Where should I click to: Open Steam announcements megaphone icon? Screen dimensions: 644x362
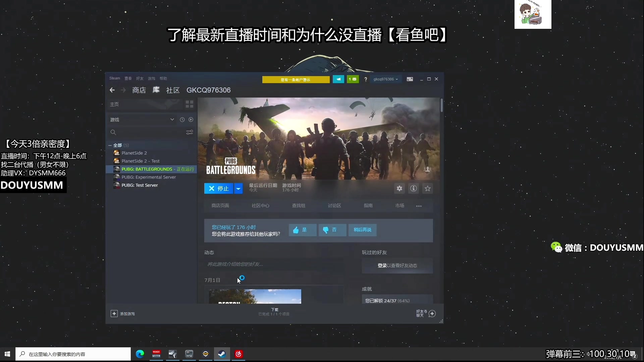(338, 79)
